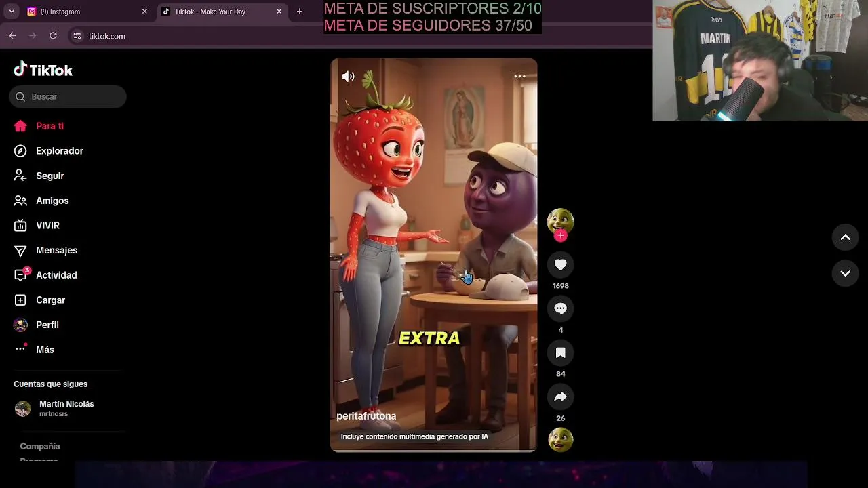This screenshot has width=868, height=488.
Task: Follow the creator with the plus badge
Action: click(x=560, y=236)
